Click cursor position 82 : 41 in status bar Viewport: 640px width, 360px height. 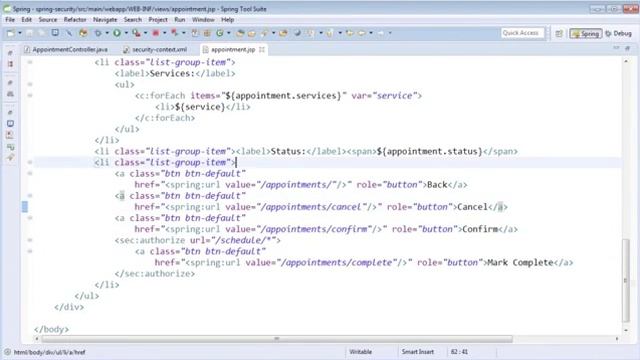pos(459,352)
